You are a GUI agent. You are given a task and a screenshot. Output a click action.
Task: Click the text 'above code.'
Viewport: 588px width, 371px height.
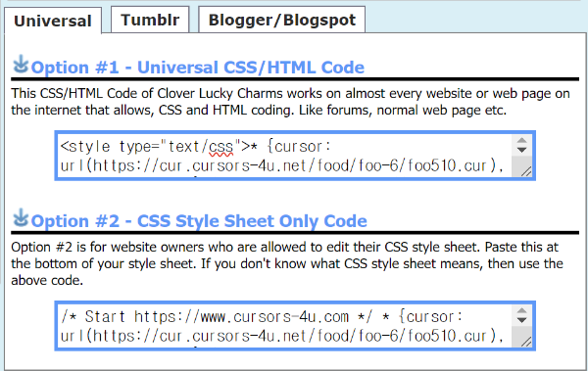47,280
